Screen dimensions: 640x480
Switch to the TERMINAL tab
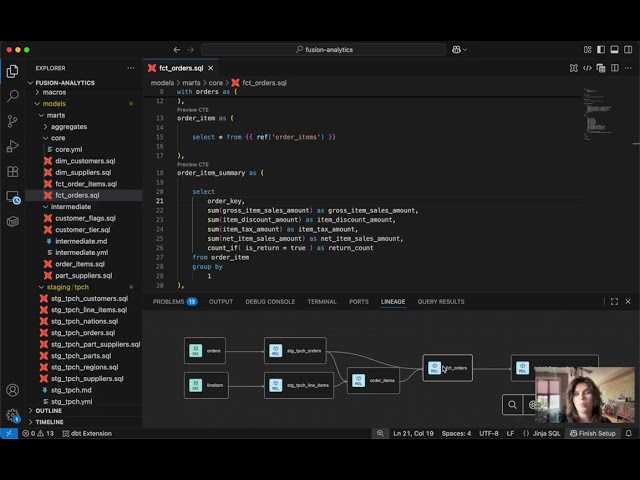tap(322, 302)
